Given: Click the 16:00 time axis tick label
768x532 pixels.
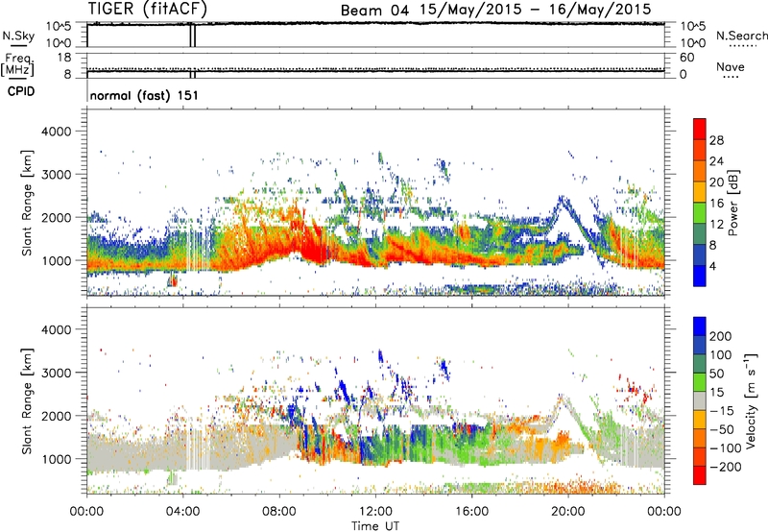Looking at the screenshot, I should (471, 512).
